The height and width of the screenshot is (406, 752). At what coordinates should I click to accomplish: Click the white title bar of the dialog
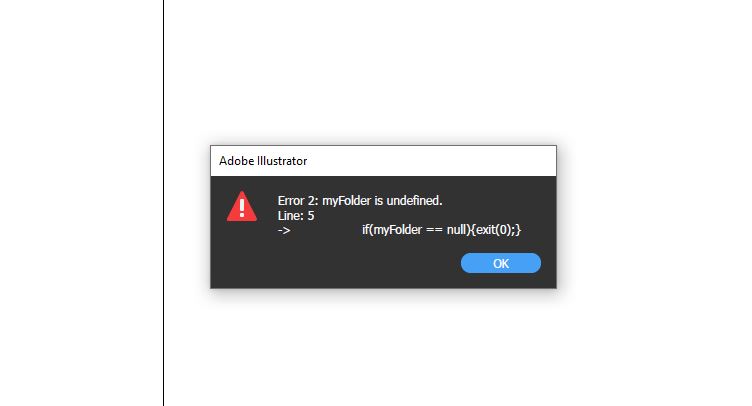point(383,161)
